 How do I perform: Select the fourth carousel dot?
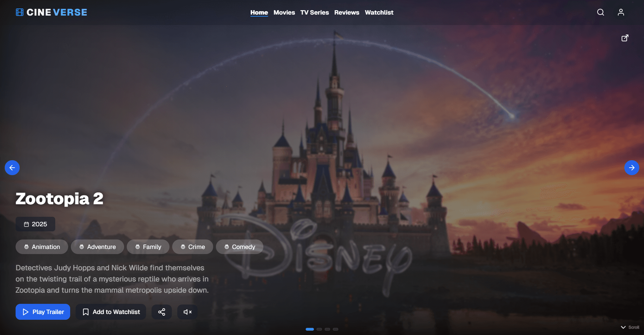[336, 329]
